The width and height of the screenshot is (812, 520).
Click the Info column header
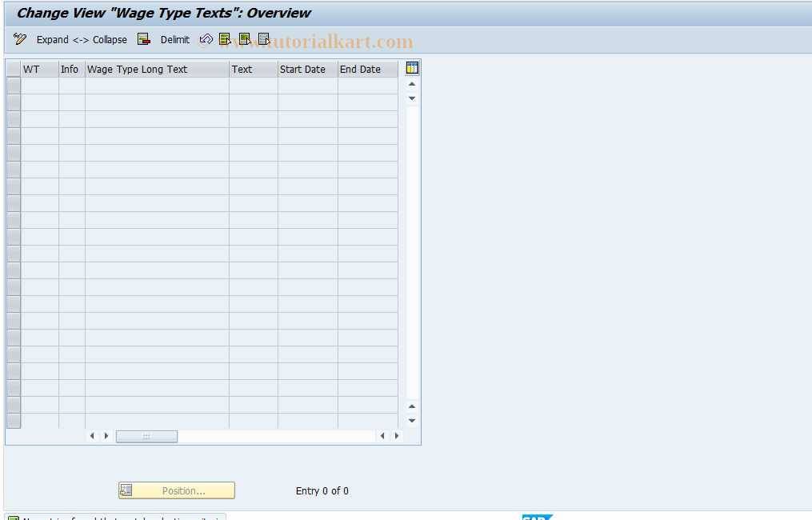click(x=72, y=70)
